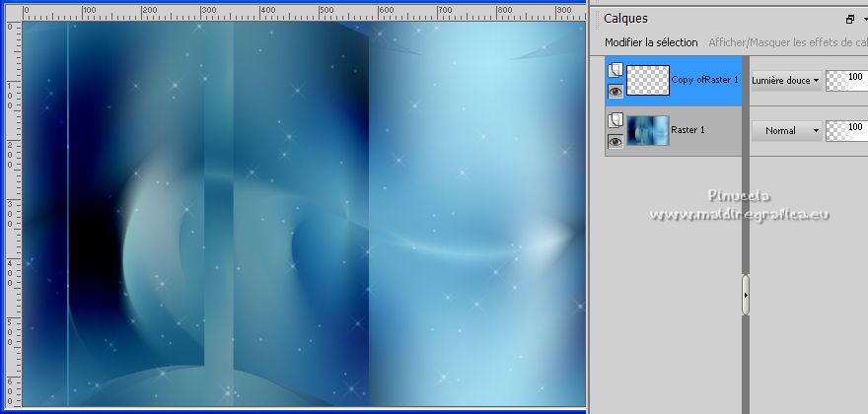The width and height of the screenshot is (868, 414).
Task: Float the Calques palette with restore icon
Action: pyautogui.click(x=850, y=20)
